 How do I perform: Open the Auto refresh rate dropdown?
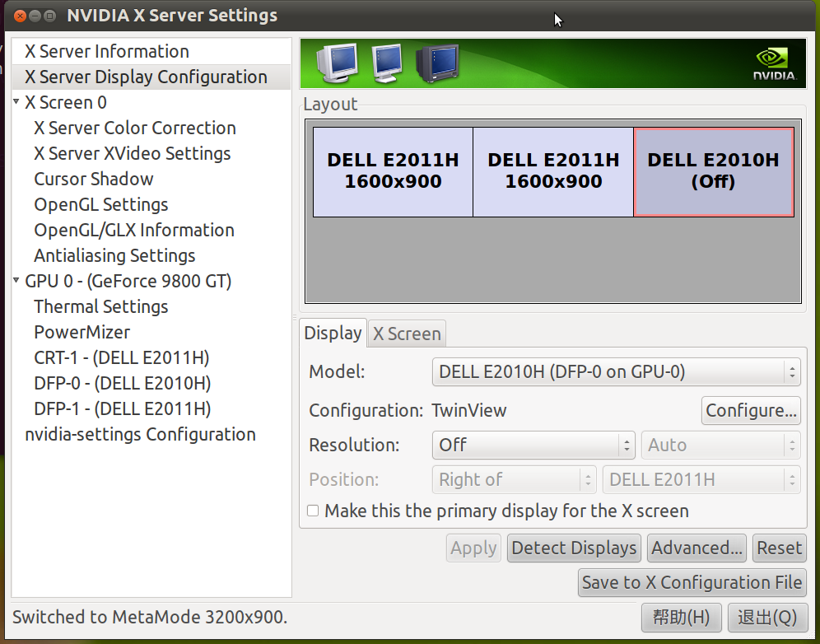[720, 446]
